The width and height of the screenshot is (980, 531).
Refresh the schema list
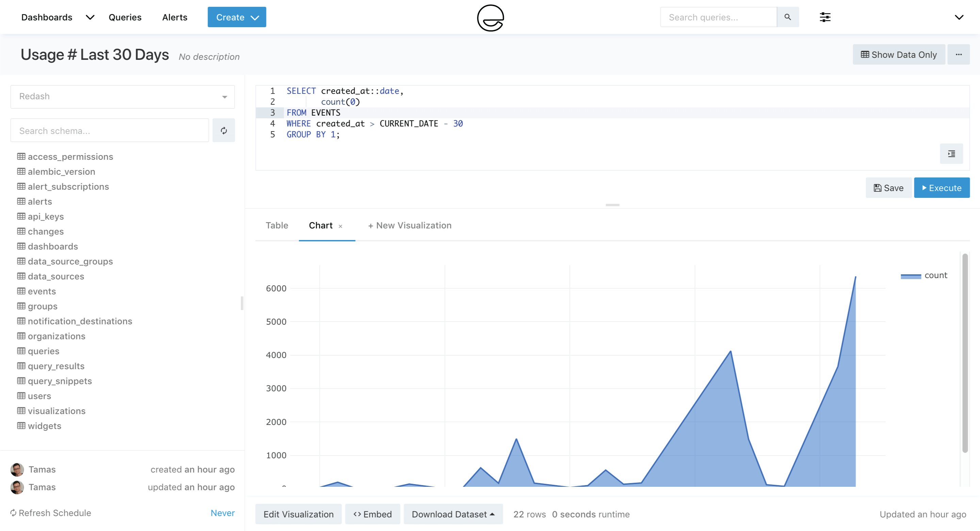click(x=224, y=131)
